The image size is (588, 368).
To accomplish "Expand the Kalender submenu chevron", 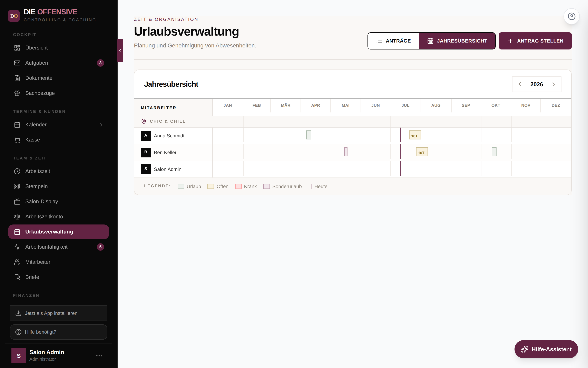I will click(101, 125).
